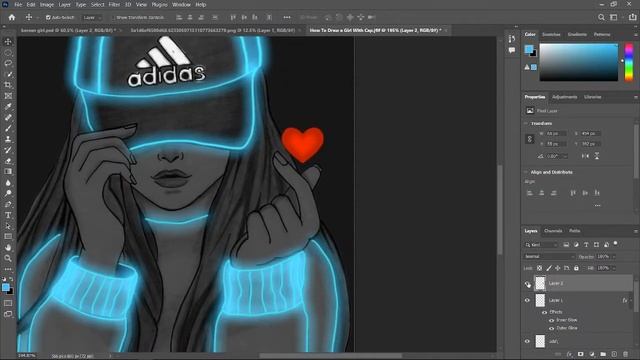640x360 pixels.
Task: Select the Eyedropper tool
Action: click(x=8, y=107)
